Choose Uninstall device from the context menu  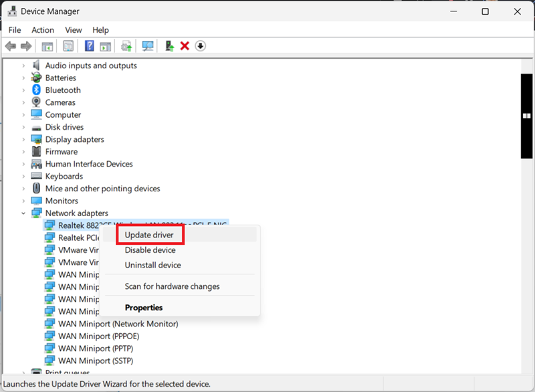[180, 265]
